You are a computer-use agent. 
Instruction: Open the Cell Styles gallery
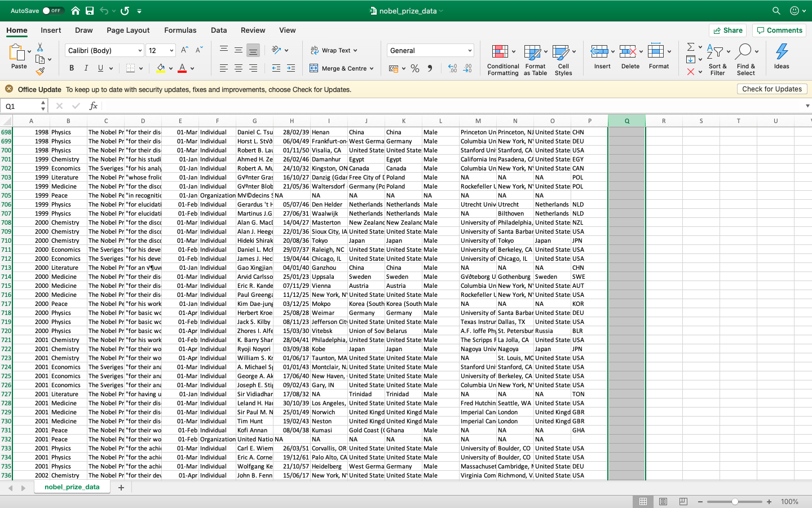[x=563, y=59]
